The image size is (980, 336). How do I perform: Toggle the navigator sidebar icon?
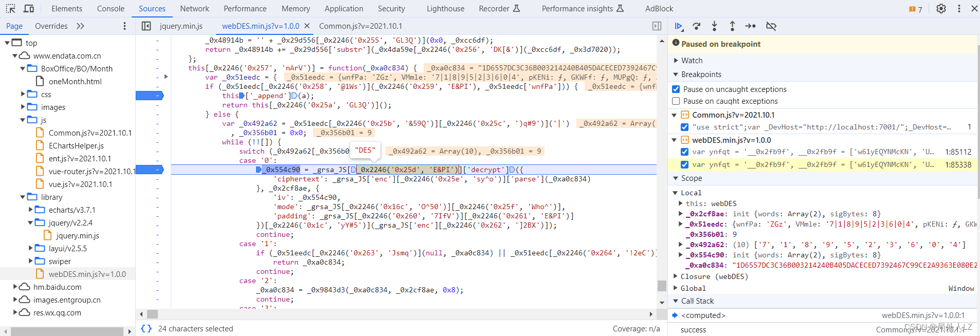tap(146, 26)
